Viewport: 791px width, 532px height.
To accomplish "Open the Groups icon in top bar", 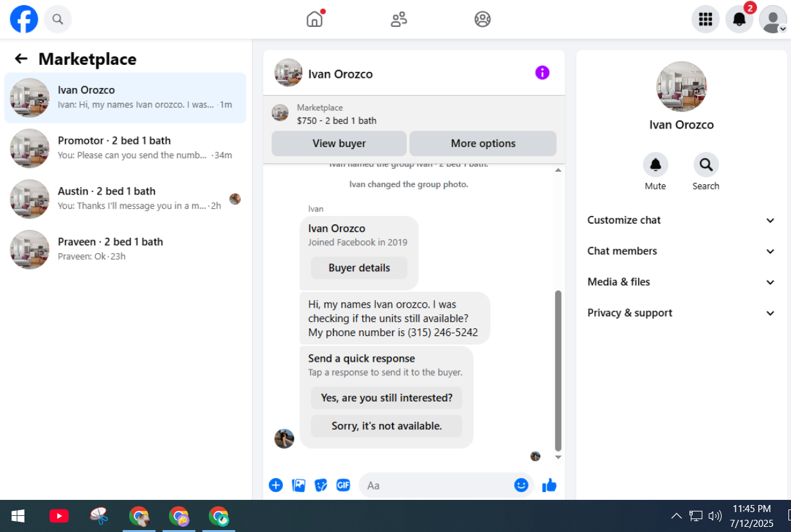I will tap(483, 19).
